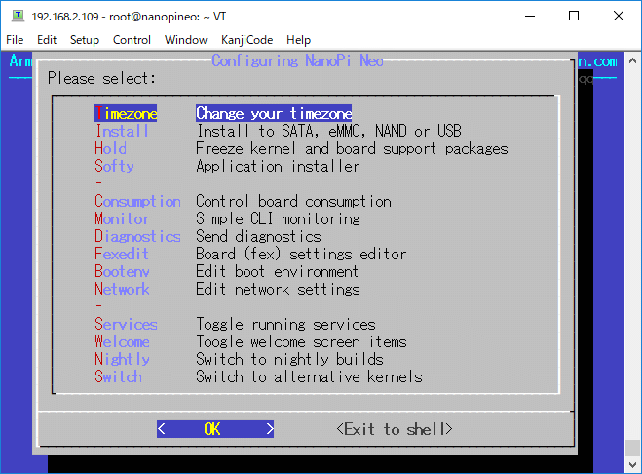The height and width of the screenshot is (474, 642).
Task: Click the scrollbar up arrow
Action: (x=632, y=61)
